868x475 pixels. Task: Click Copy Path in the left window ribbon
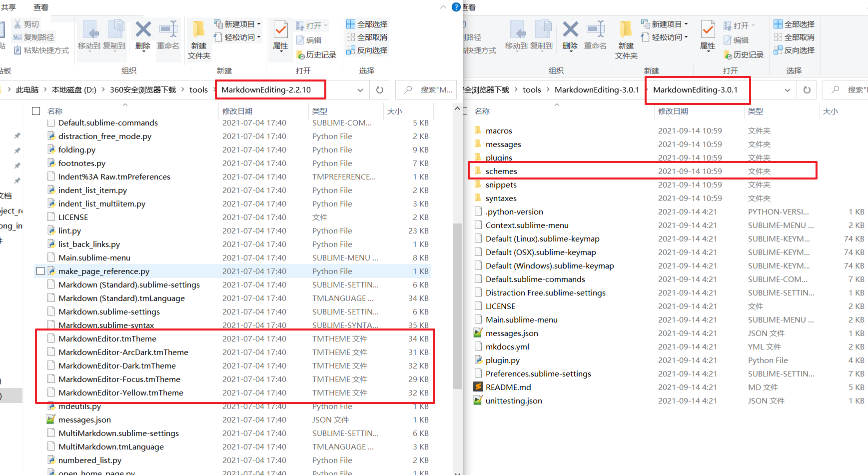tap(33, 37)
